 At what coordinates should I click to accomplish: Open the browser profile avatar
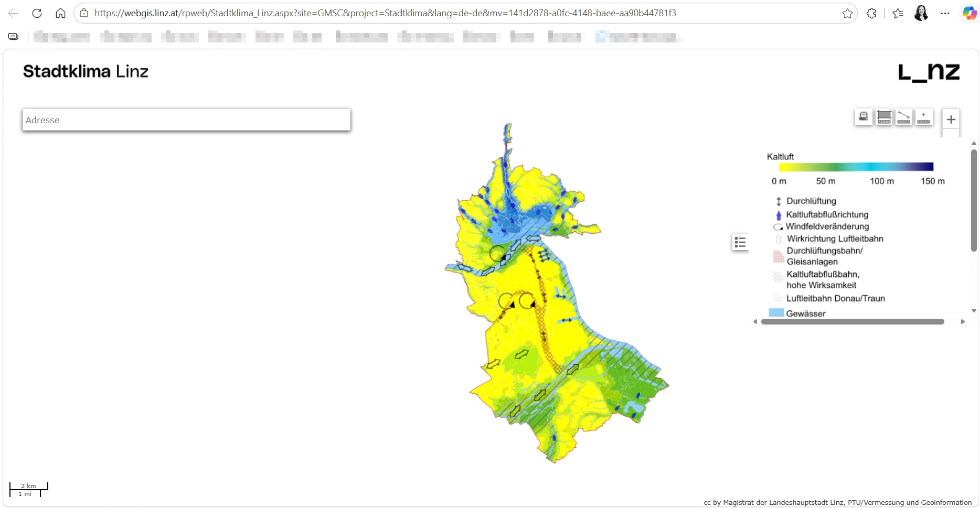pyautogui.click(x=921, y=13)
